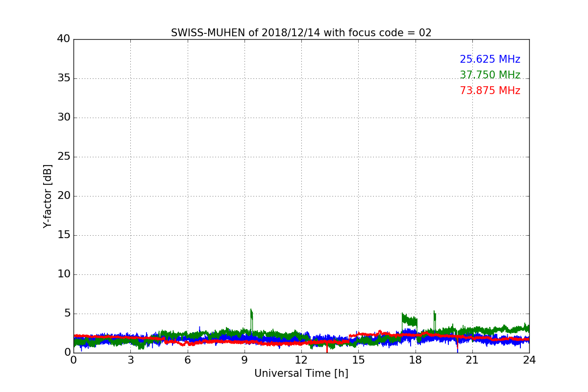Screen dimensions: 588x392
Task: Click the y-axis tick label '20'
Action: [64, 196]
